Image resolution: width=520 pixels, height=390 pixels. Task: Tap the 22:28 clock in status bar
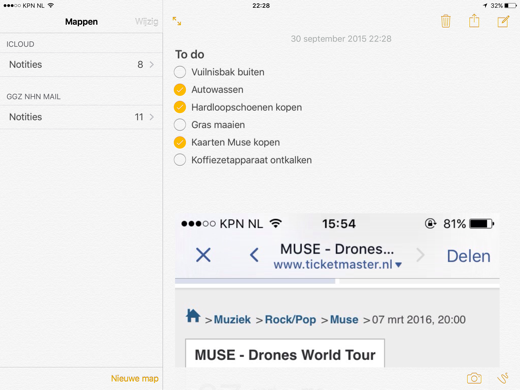[261, 6]
